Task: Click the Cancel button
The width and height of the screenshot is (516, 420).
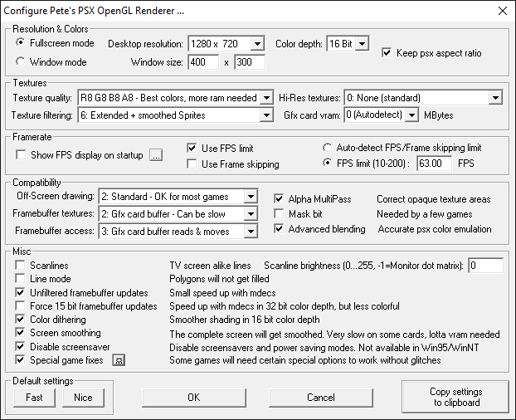Action: [x=321, y=398]
